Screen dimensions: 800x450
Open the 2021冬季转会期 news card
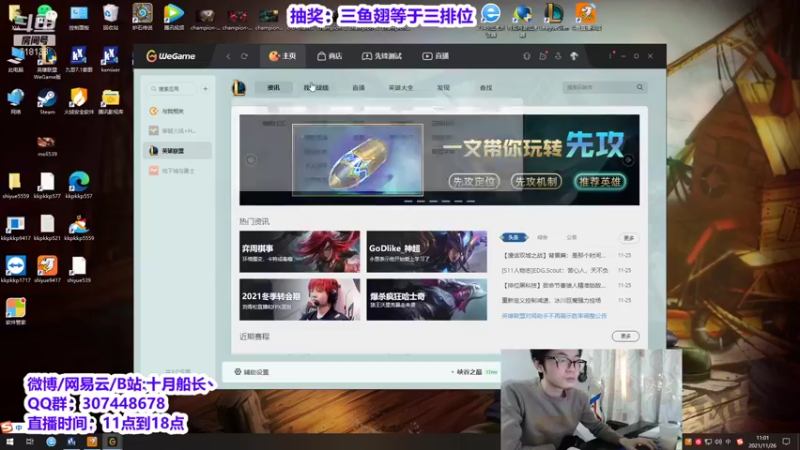tap(299, 299)
